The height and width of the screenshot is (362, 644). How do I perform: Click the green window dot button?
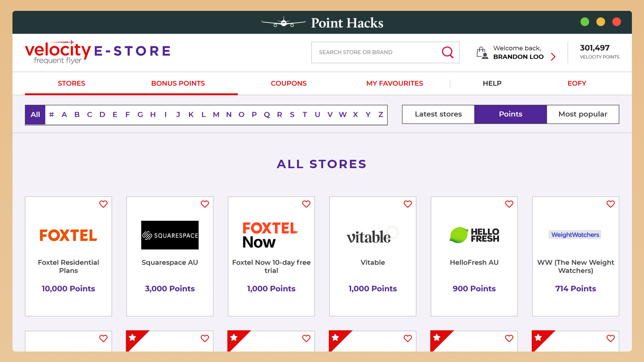pos(585,22)
